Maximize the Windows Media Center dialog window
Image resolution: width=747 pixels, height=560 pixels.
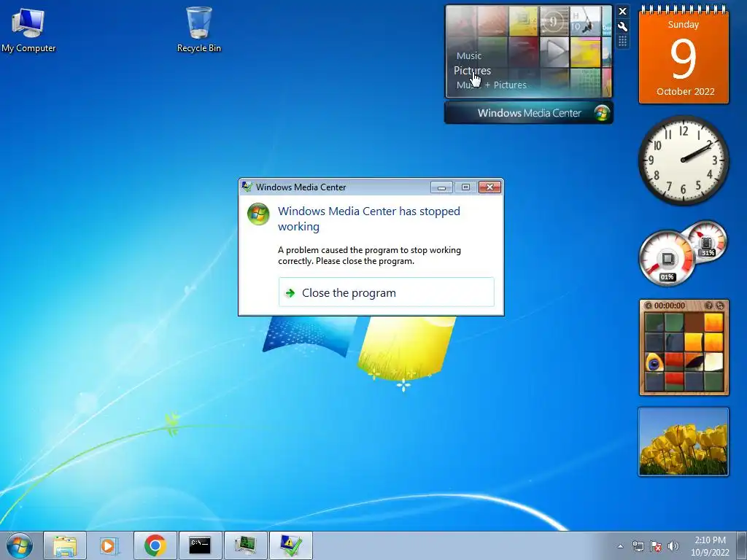pos(465,187)
